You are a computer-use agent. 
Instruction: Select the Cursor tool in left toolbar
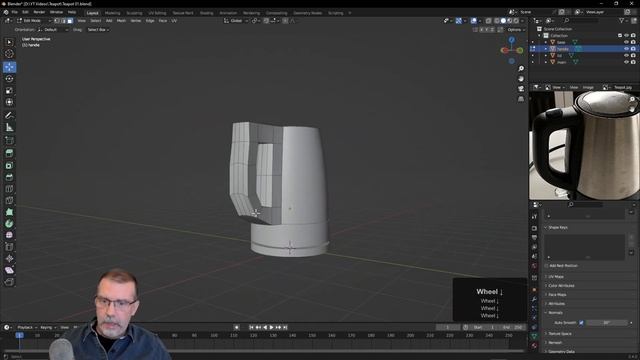(9, 54)
